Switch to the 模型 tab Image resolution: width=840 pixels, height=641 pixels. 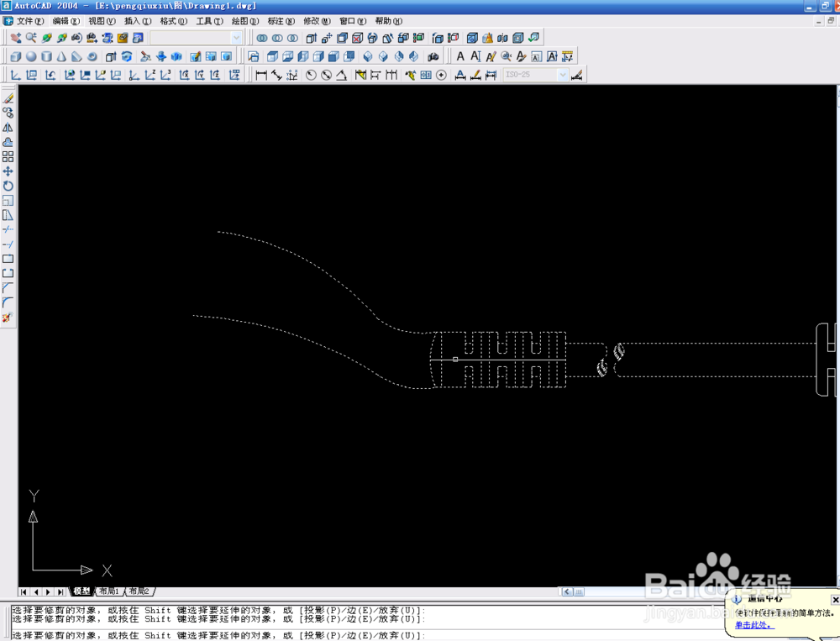(82, 591)
